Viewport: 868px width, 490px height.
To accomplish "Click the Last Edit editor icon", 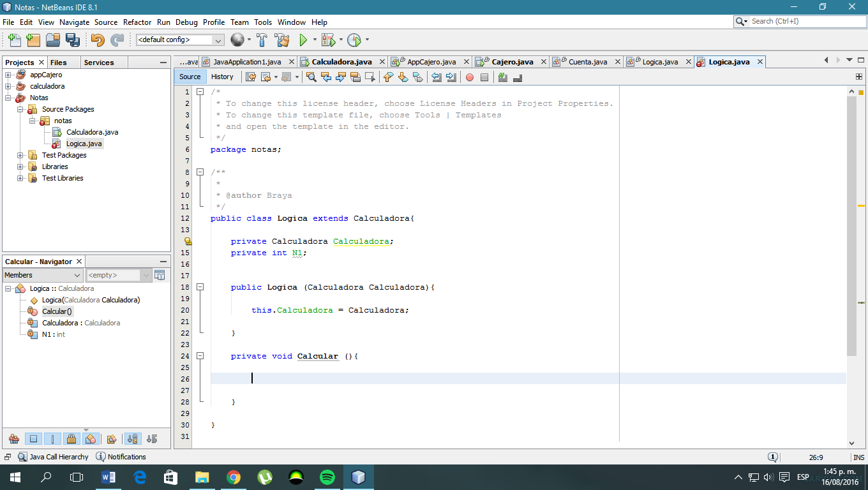I will pos(251,77).
